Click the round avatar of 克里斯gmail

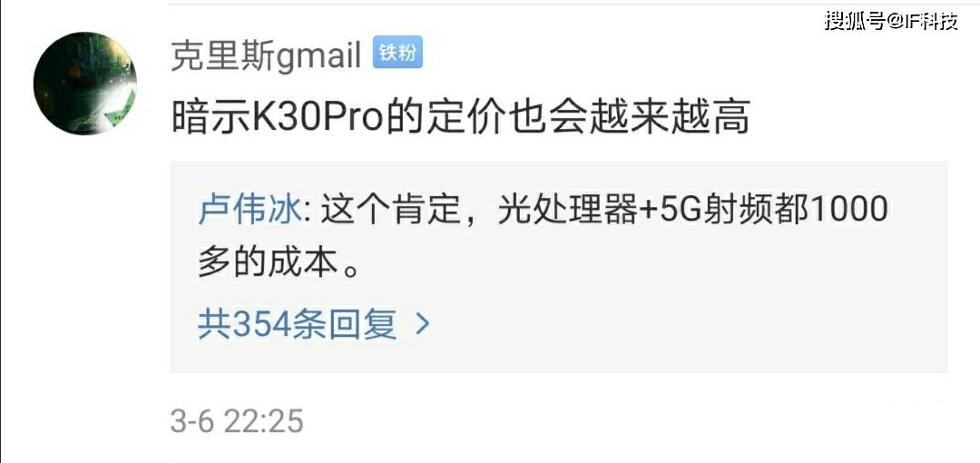tap(85, 84)
